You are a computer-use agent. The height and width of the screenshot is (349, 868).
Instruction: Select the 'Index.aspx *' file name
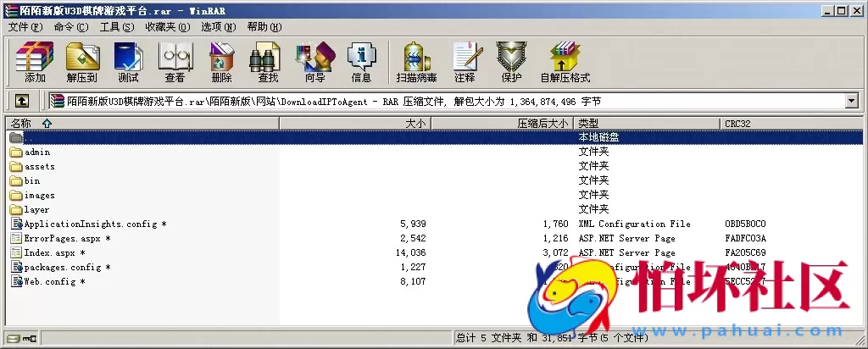click(x=54, y=252)
